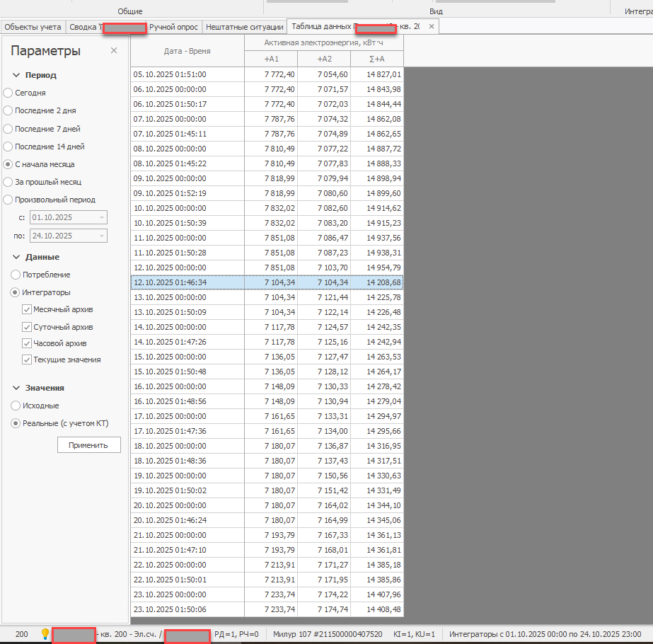Viewport: 653px width, 644px height.
Task: Click the lightbulb icon in status bar
Action: (x=45, y=634)
